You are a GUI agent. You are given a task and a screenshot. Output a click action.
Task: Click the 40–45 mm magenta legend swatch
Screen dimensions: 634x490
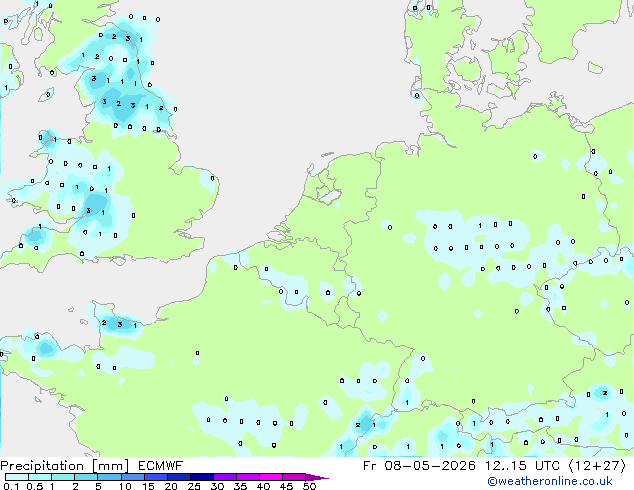(271, 477)
